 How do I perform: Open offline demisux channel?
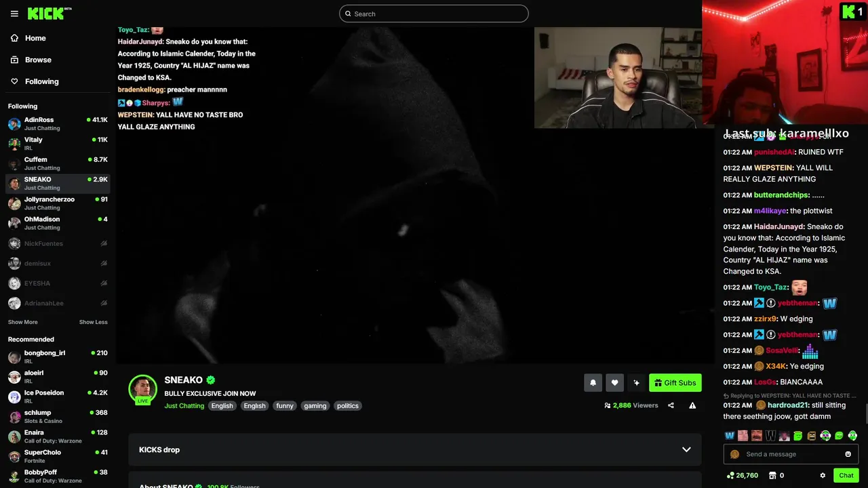coord(58,263)
